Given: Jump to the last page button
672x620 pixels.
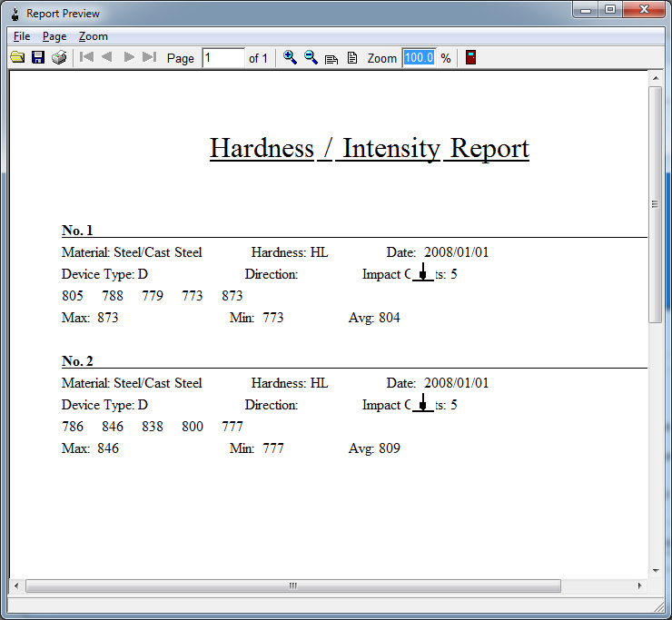Looking at the screenshot, I should pyautogui.click(x=150, y=58).
